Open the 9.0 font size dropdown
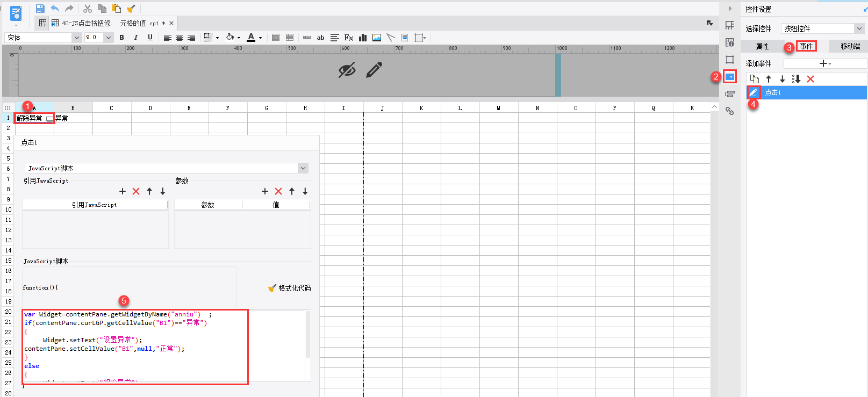The width and height of the screenshot is (868, 397). click(x=109, y=38)
